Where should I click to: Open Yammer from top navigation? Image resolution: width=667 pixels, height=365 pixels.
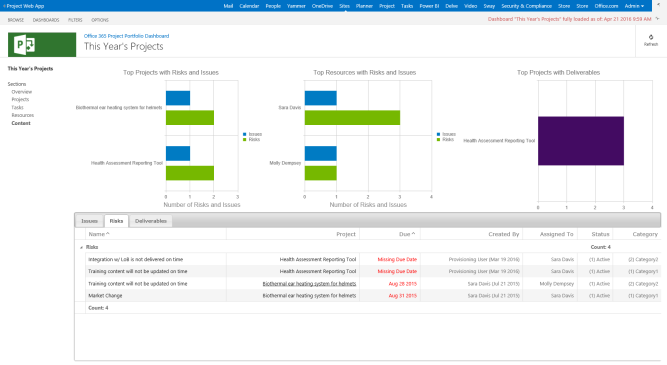coord(296,6)
